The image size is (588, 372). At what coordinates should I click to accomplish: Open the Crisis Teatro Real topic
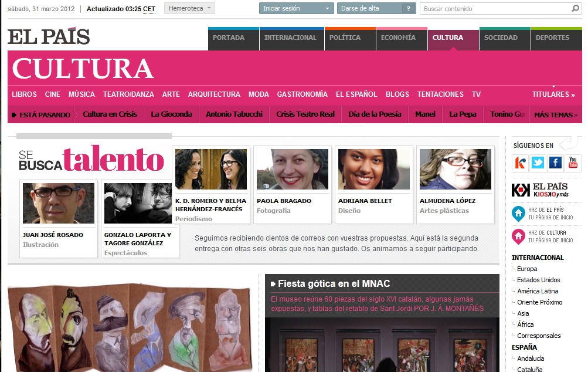305,114
